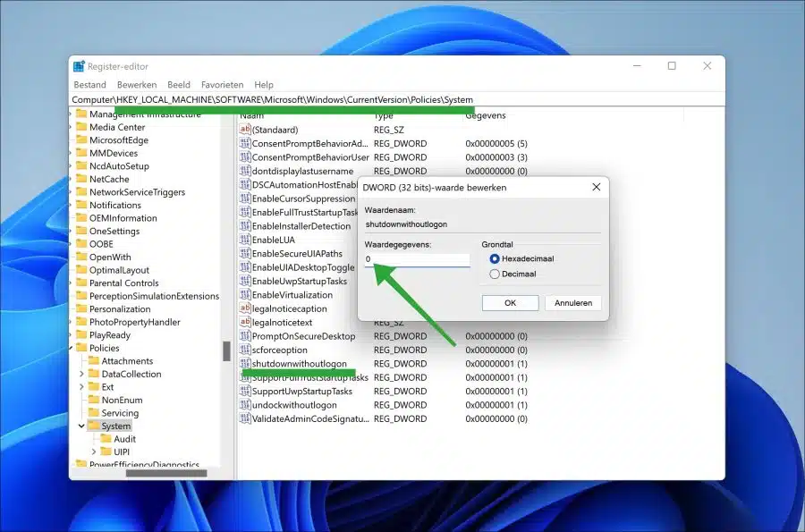Select the NcdAutoSetup key
Screen dimensions: 805x532
point(119,165)
